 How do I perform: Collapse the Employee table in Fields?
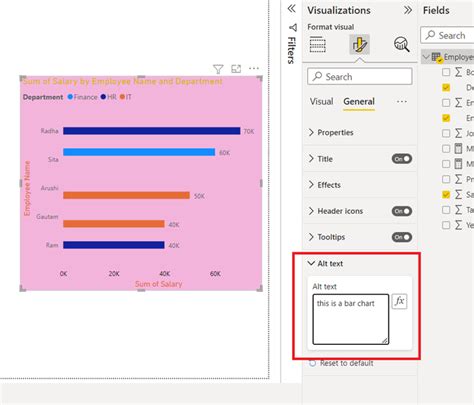coord(426,57)
